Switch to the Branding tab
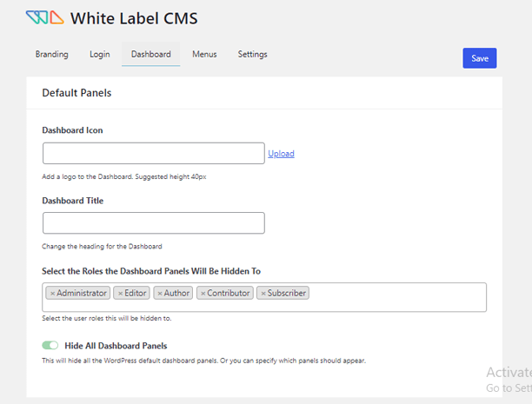The width and height of the screenshot is (532, 404). point(52,55)
